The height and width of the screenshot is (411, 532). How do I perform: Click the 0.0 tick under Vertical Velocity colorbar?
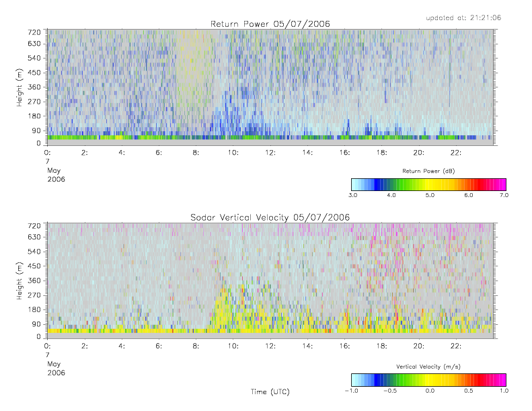430,391
